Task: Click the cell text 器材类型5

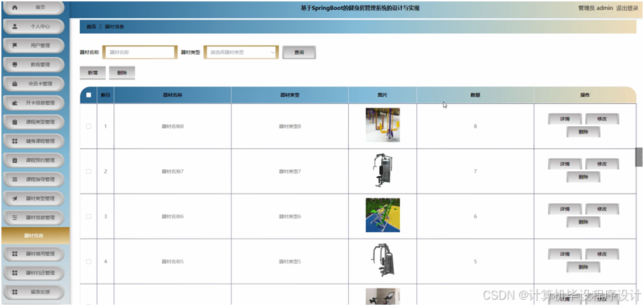Action: (x=290, y=262)
